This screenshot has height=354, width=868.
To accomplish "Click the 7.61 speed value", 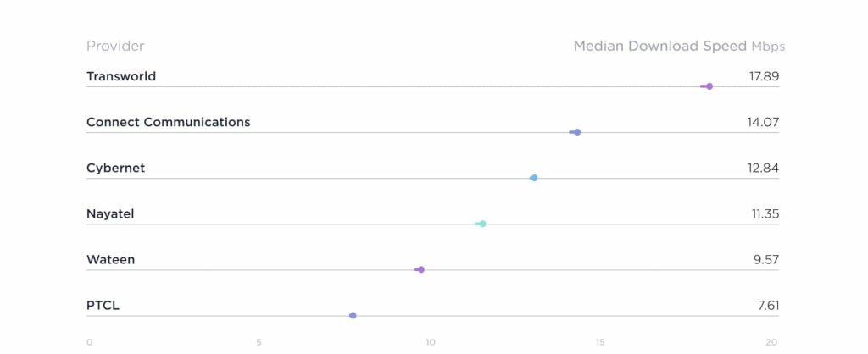I will [768, 305].
